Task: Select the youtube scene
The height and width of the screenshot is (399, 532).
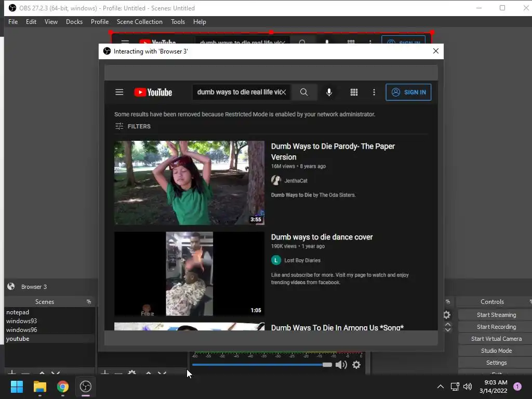Action: [x=49, y=339]
